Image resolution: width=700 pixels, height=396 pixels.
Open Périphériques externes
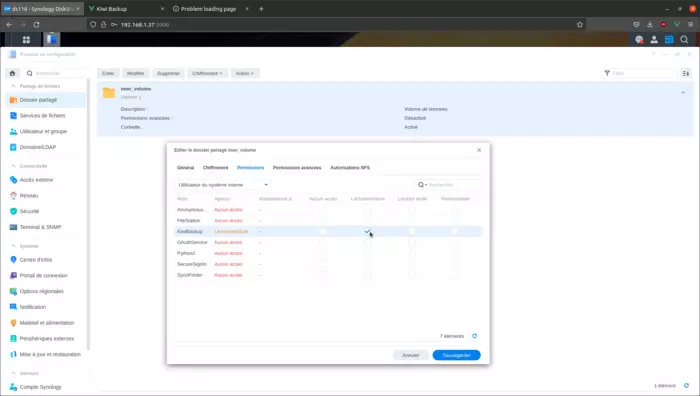pyautogui.click(x=46, y=338)
